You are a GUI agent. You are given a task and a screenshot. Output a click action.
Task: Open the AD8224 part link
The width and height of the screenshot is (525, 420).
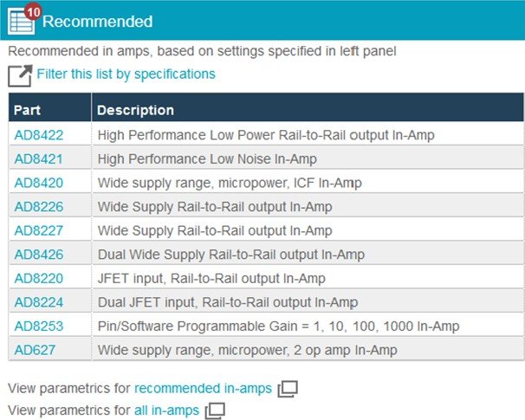click(x=39, y=302)
